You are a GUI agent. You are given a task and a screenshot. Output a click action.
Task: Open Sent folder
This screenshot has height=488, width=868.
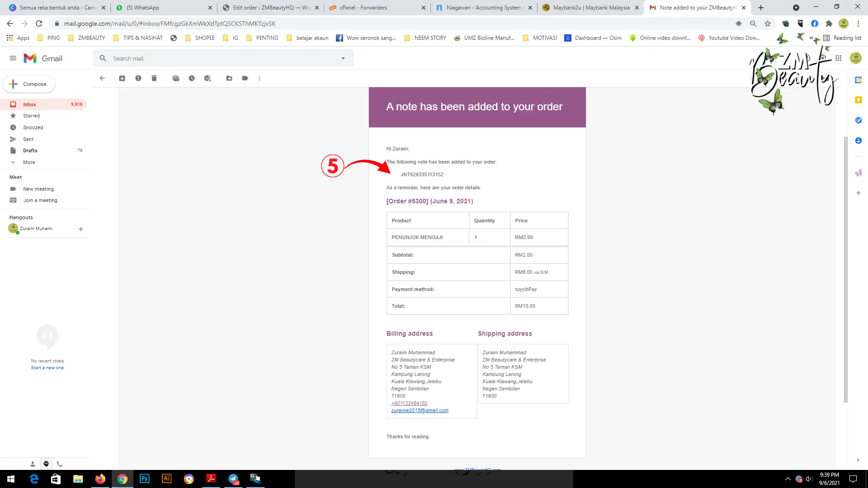[43, 139]
